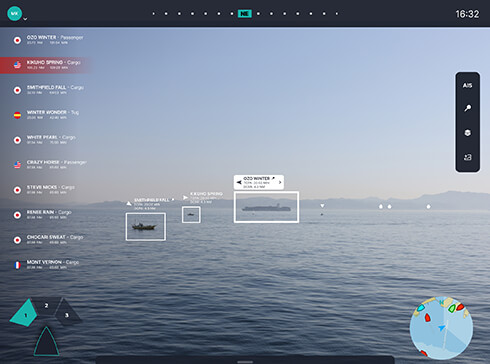The width and height of the screenshot is (490, 364).
Task: Expand the dropdown chevron beside MK avatar
Action: point(25,19)
